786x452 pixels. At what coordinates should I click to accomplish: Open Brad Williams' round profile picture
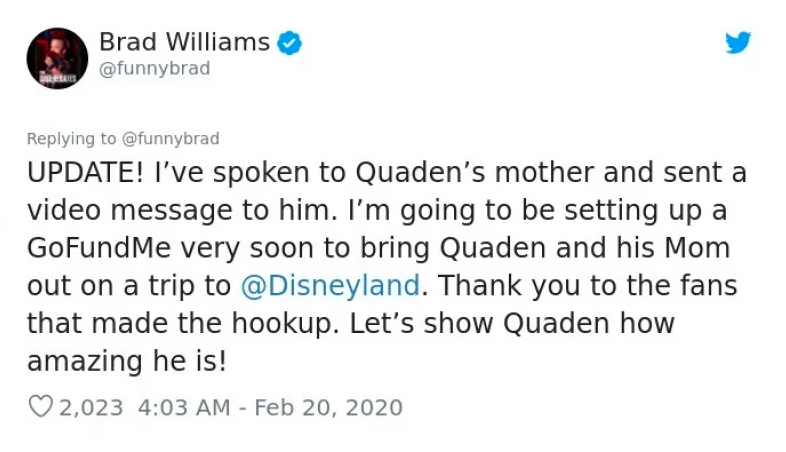coord(57,59)
